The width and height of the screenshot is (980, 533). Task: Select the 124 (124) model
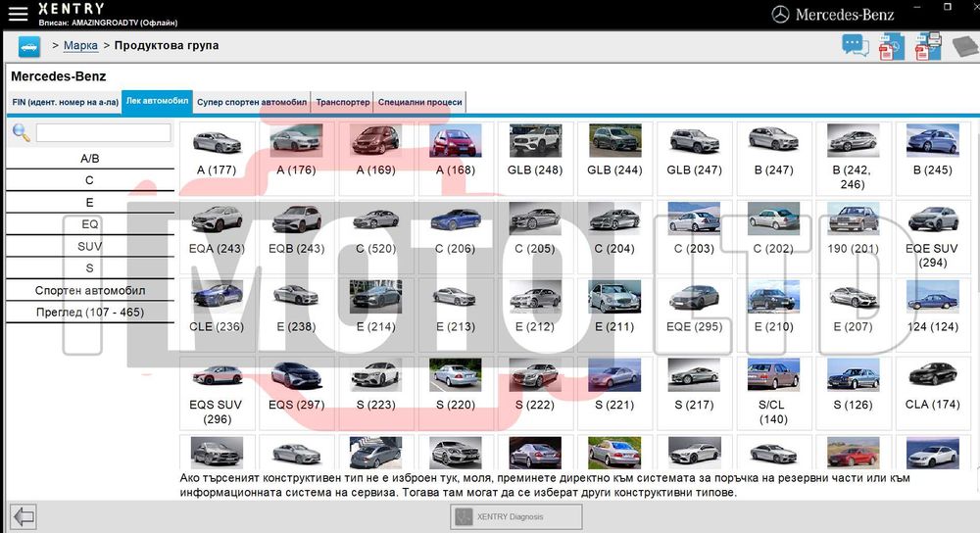click(x=933, y=315)
